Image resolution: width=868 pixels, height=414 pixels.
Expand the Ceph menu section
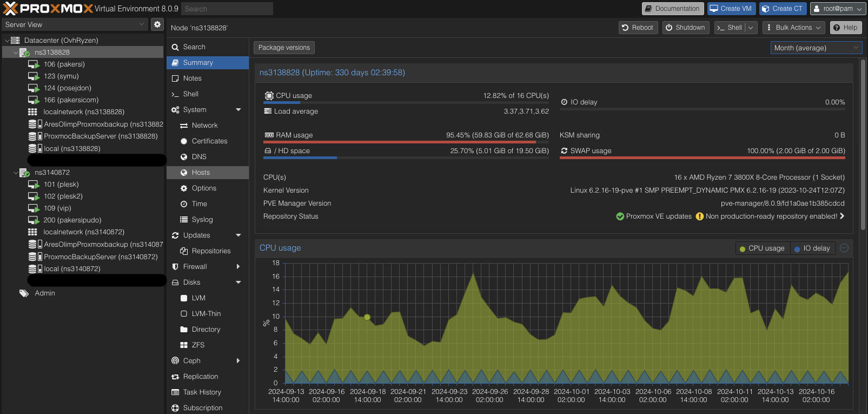[238, 361]
